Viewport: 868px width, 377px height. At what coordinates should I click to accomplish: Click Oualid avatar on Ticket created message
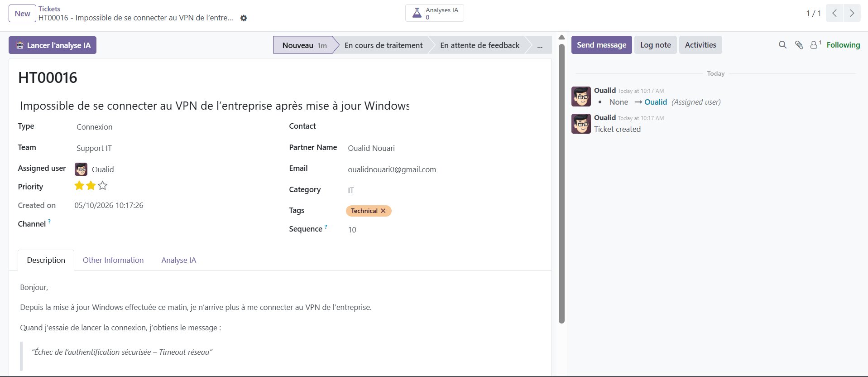(x=581, y=124)
